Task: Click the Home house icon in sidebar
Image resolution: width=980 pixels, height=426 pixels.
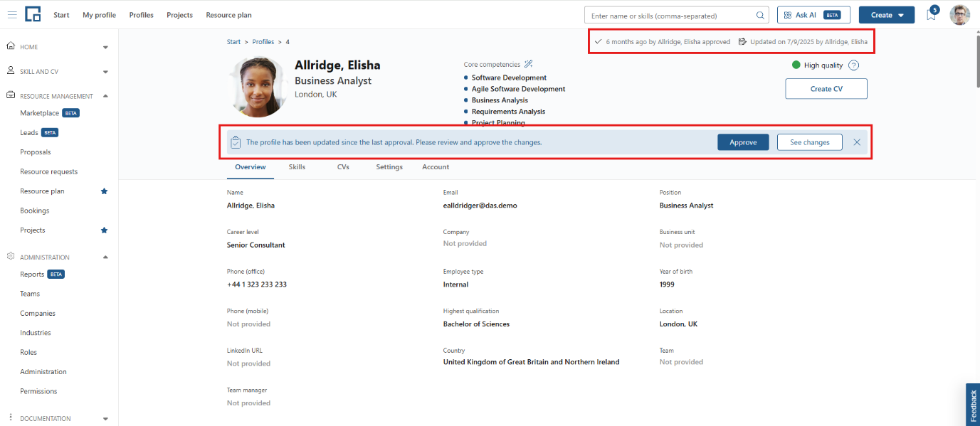Action: (x=11, y=46)
